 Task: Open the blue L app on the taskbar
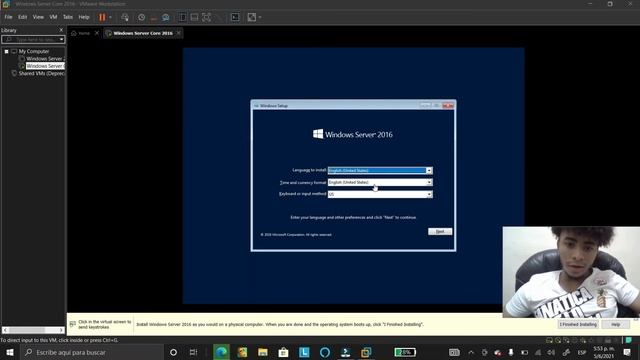pos(304,352)
